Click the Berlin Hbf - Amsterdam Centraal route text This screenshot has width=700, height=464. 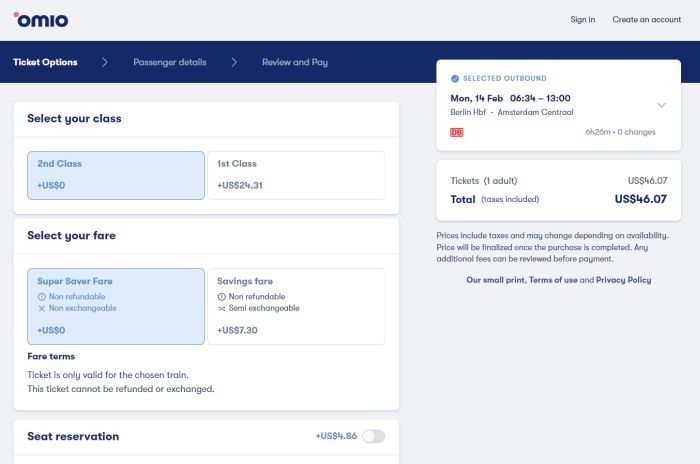[512, 112]
